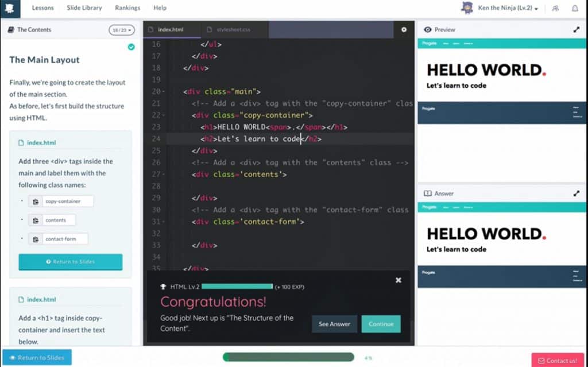Click the Progate logo icon
Screen dimensions: 588x367
click(x=11, y=8)
